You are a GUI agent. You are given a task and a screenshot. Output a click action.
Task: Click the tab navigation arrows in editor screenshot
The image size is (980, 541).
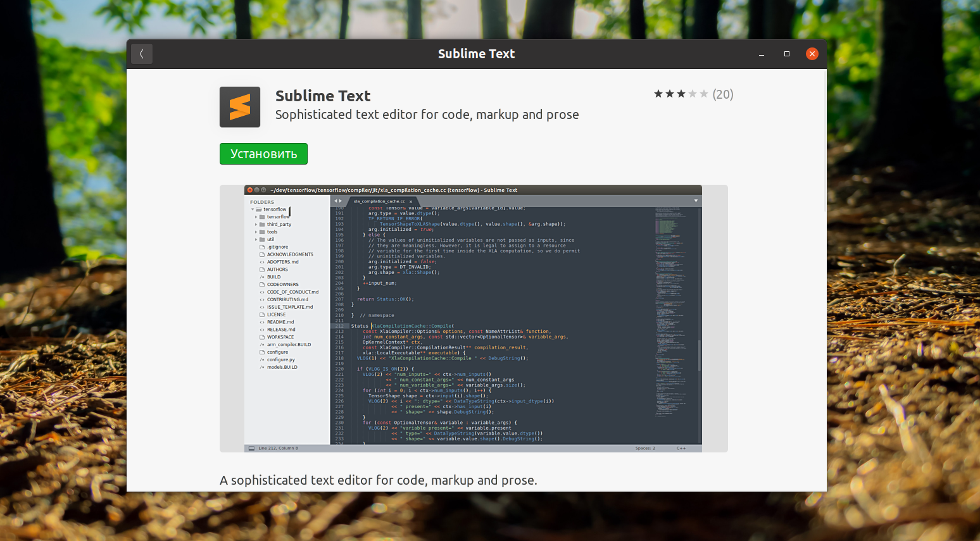click(338, 201)
